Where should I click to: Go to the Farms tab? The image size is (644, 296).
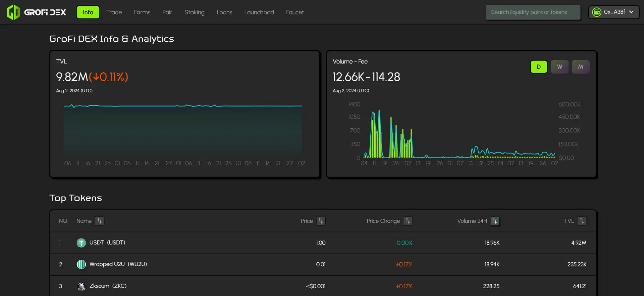click(142, 12)
